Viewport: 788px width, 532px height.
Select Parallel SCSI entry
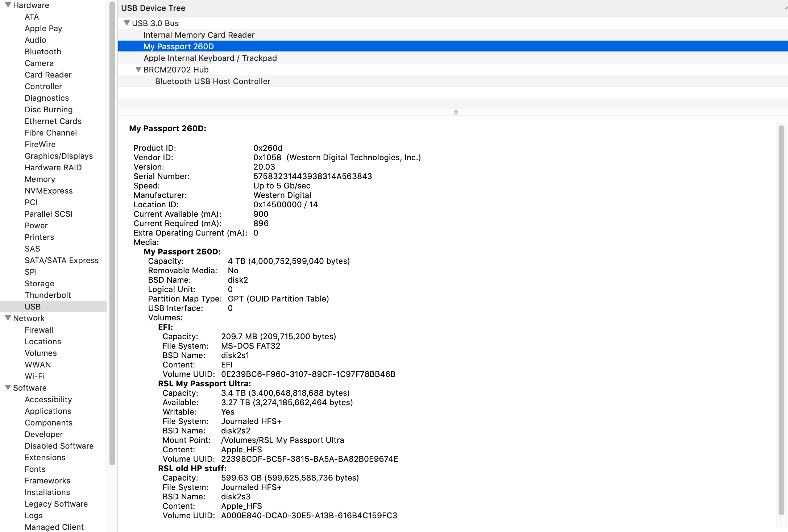[x=49, y=214]
